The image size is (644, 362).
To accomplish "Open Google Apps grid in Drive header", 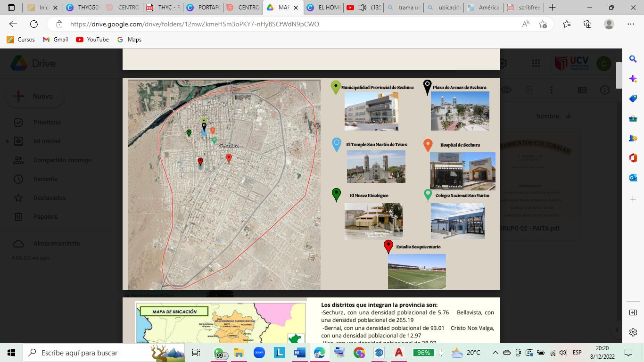I will [536, 63].
